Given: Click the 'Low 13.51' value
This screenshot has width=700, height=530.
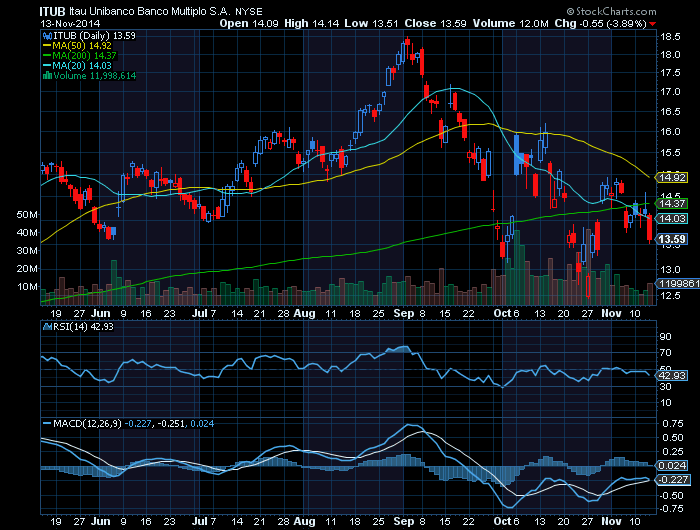Looking at the screenshot, I should click(x=371, y=23).
